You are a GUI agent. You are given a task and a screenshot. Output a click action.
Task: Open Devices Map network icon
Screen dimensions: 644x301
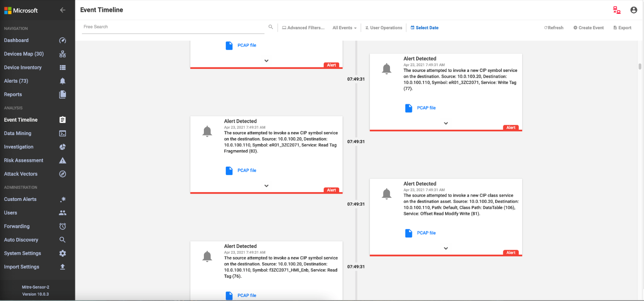pyautogui.click(x=62, y=54)
